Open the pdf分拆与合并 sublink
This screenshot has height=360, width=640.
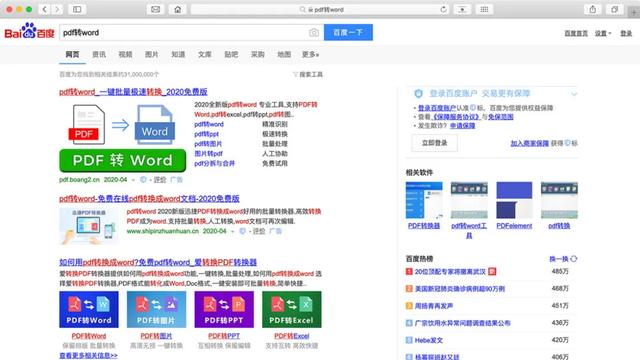coord(215,163)
